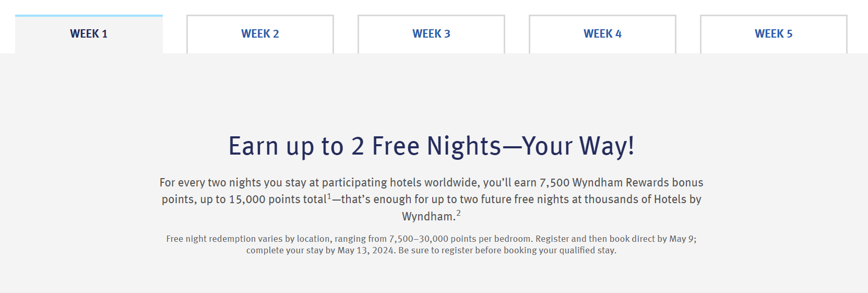
Task: Switch to the WEEK 2 tab
Action: (x=260, y=34)
